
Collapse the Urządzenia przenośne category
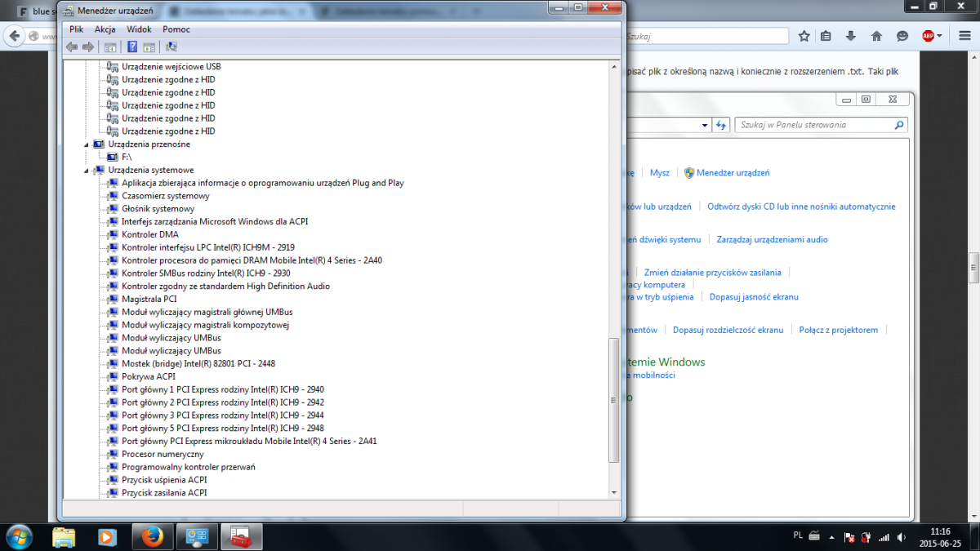(x=87, y=144)
